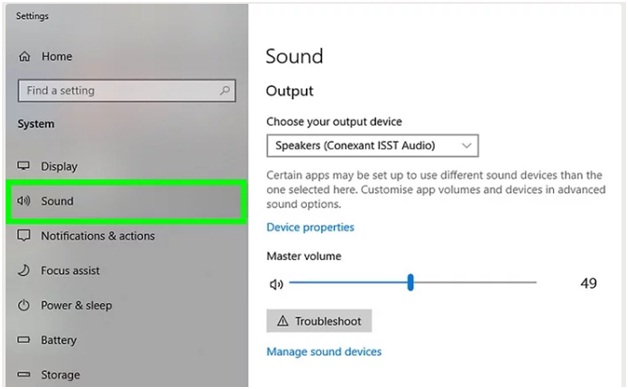628x389 pixels.
Task: Open the output device dropdown arrow
Action: click(466, 145)
